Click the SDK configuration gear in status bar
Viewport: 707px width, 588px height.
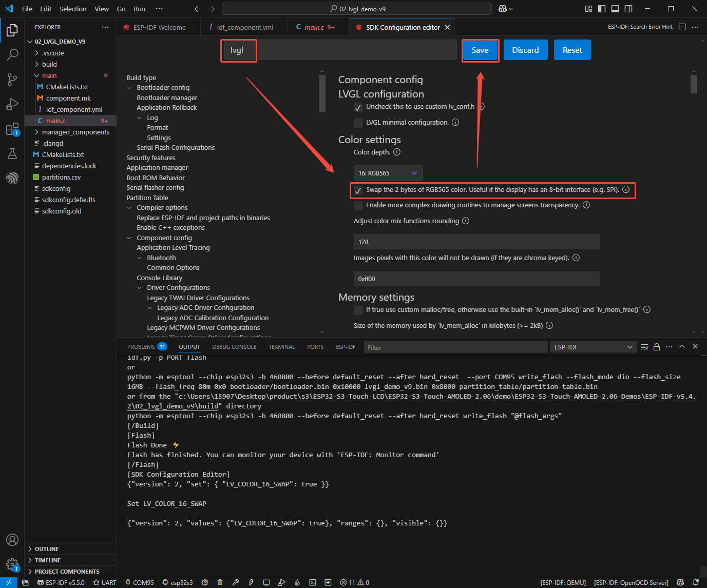point(204,582)
